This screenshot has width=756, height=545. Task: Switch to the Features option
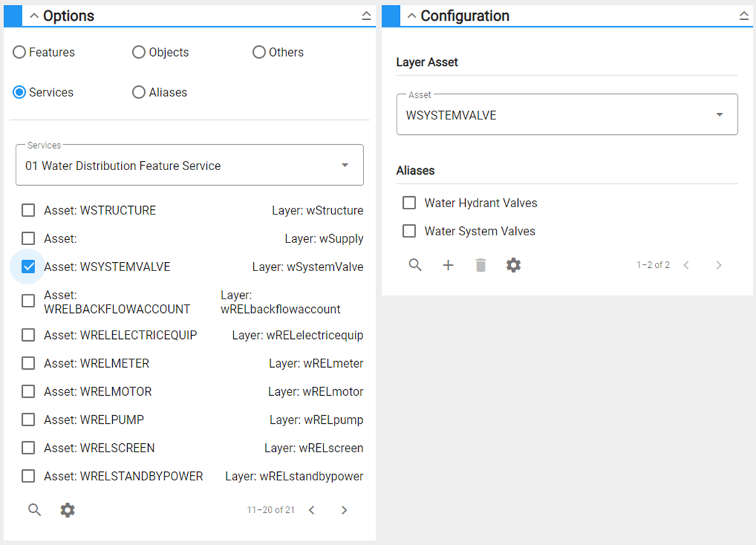click(x=19, y=52)
